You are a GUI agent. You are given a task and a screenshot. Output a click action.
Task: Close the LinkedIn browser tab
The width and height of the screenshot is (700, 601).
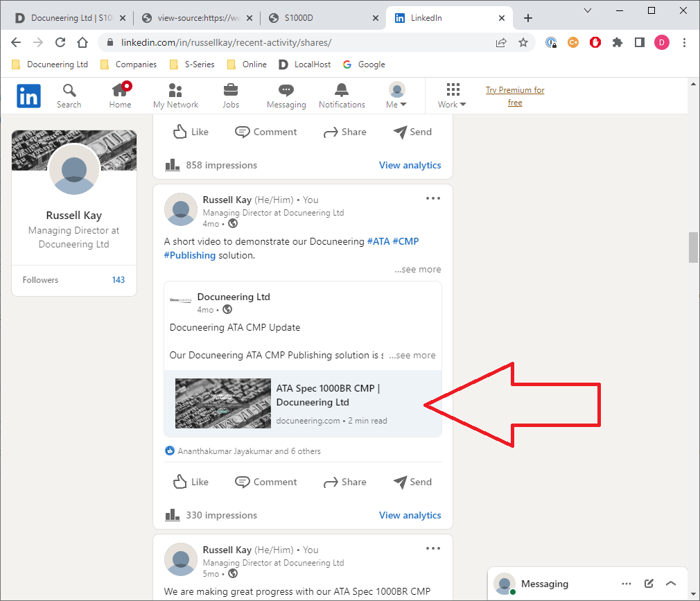pyautogui.click(x=502, y=18)
